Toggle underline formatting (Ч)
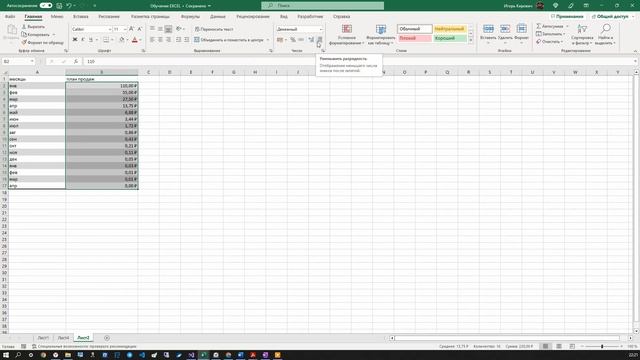 click(x=91, y=40)
